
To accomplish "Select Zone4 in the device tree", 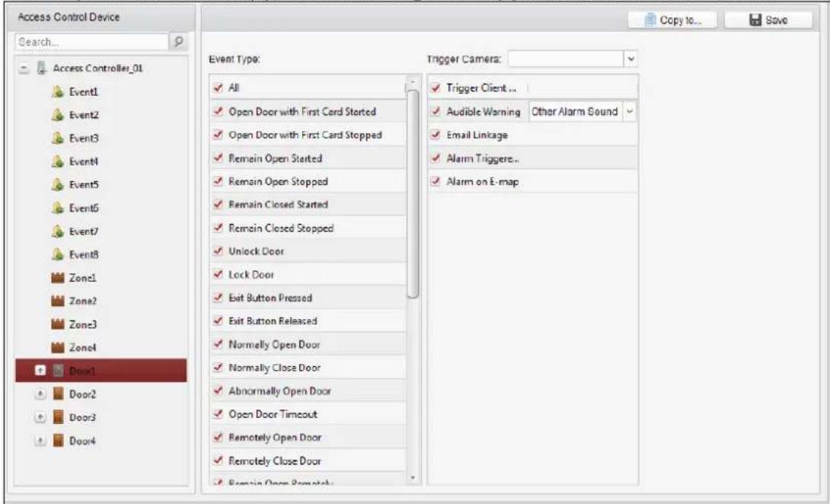I will [82, 347].
